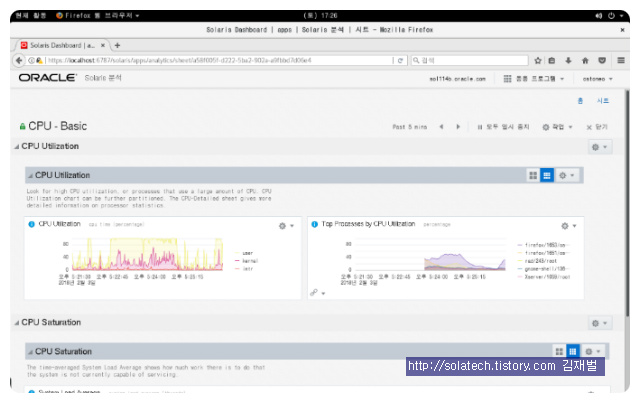This screenshot has height=403, width=640.
Task: Collapse the CPU Saturation section
Action: (16, 323)
